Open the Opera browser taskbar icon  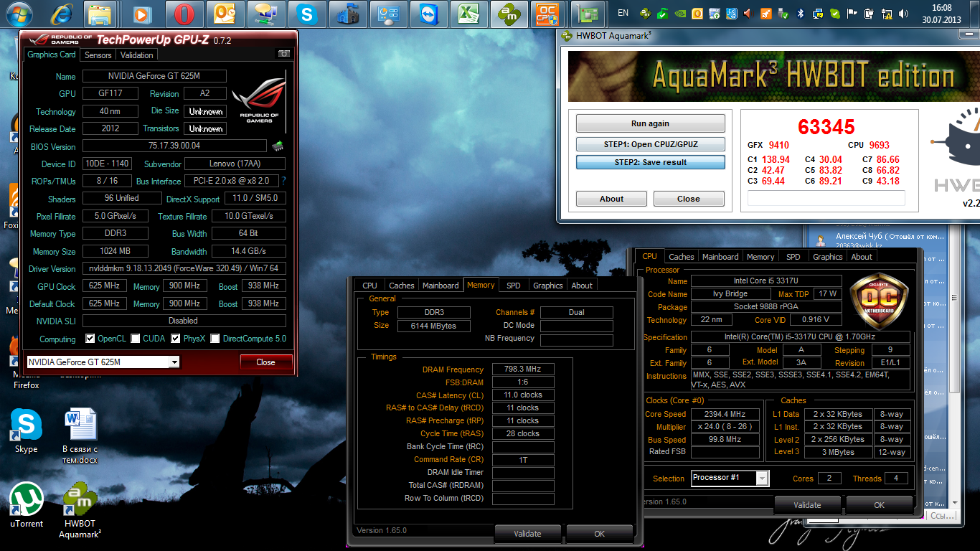[184, 14]
